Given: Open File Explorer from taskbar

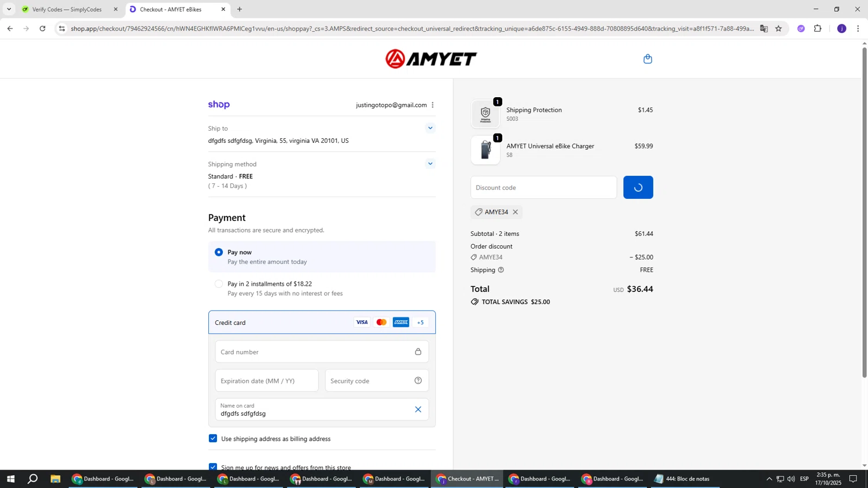Looking at the screenshot, I should tap(56, 479).
